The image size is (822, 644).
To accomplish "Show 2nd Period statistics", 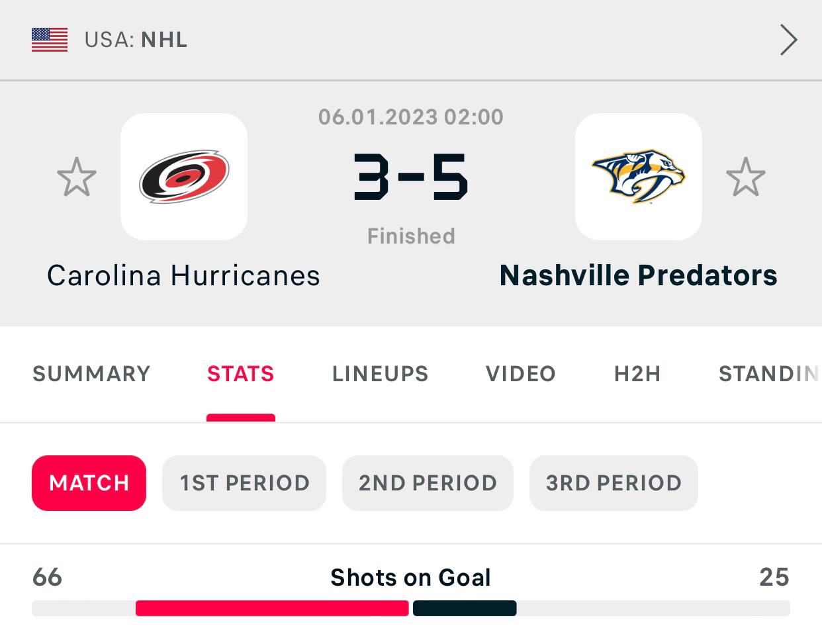I will coord(428,483).
